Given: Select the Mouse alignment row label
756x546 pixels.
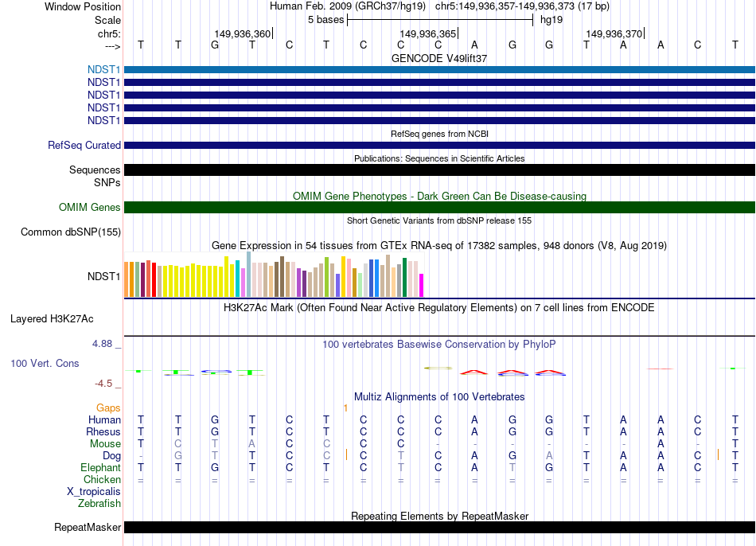Looking at the screenshot, I should coord(105,444).
